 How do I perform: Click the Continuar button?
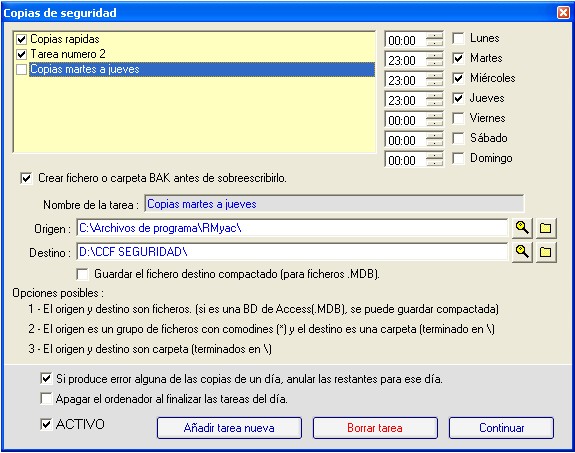coord(501,428)
